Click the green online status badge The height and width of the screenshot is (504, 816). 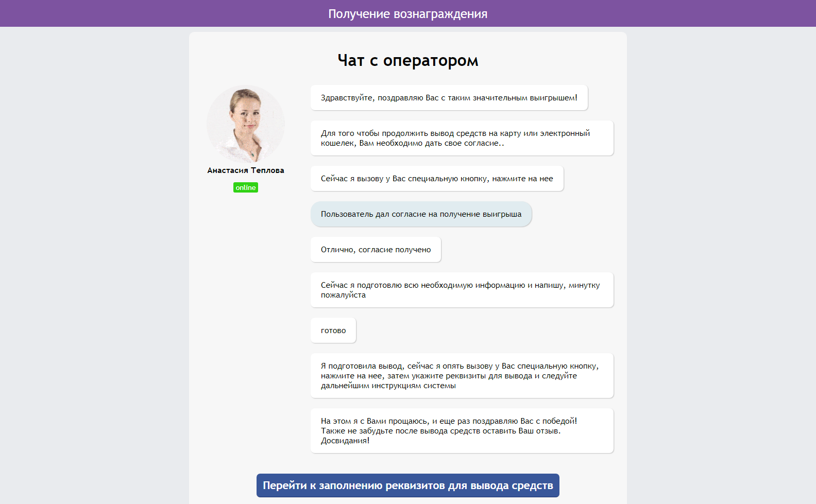pos(246,187)
